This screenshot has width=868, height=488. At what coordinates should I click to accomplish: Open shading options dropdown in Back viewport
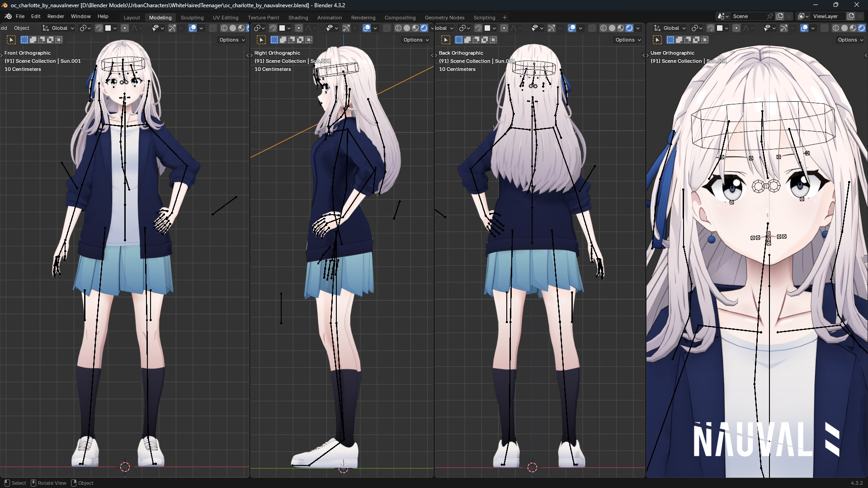click(638, 28)
